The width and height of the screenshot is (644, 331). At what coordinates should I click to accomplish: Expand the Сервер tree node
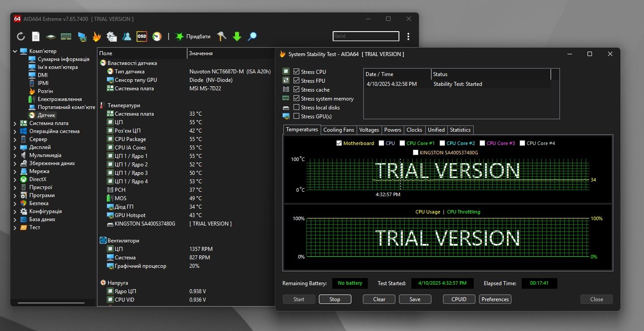pyautogui.click(x=15, y=139)
